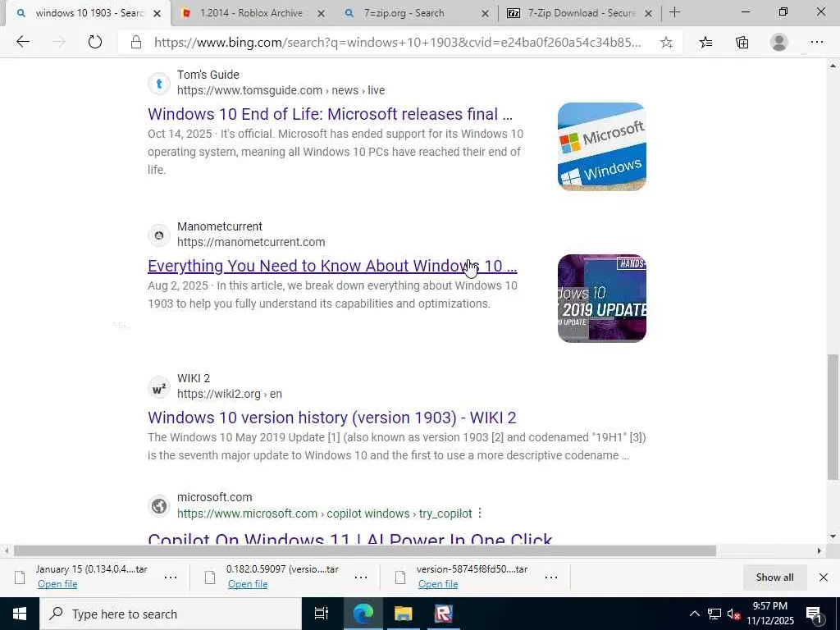The height and width of the screenshot is (630, 840).
Task: Click the muted volume tray icon
Action: 733,614
